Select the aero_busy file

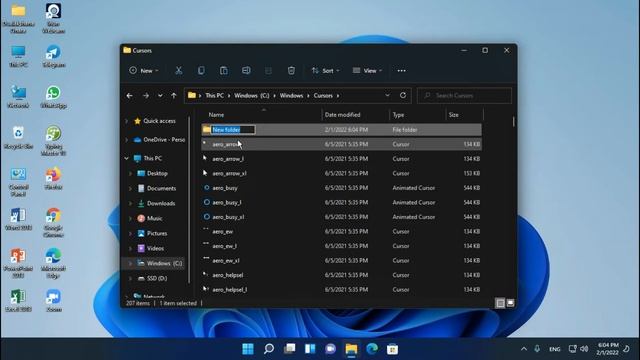tap(225, 188)
